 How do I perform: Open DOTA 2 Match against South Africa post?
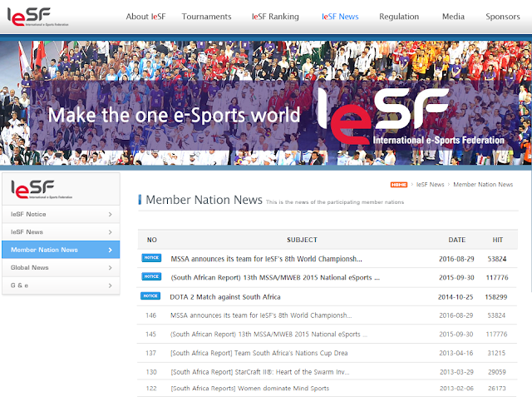click(x=225, y=297)
